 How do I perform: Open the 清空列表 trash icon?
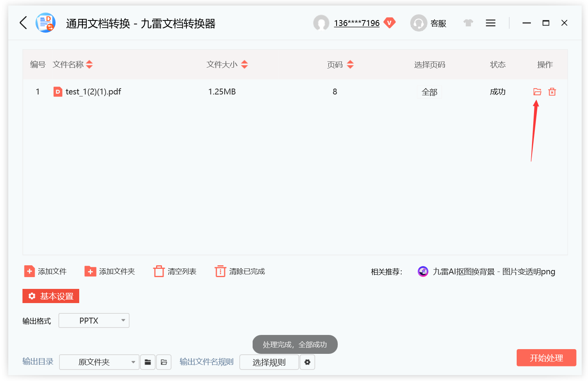(x=159, y=271)
